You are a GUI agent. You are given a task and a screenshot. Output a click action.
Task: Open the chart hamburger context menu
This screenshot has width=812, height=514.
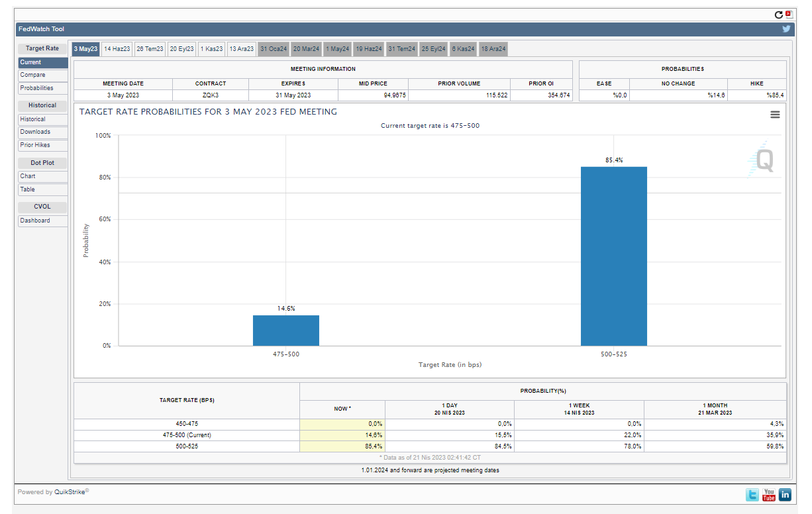coord(775,115)
